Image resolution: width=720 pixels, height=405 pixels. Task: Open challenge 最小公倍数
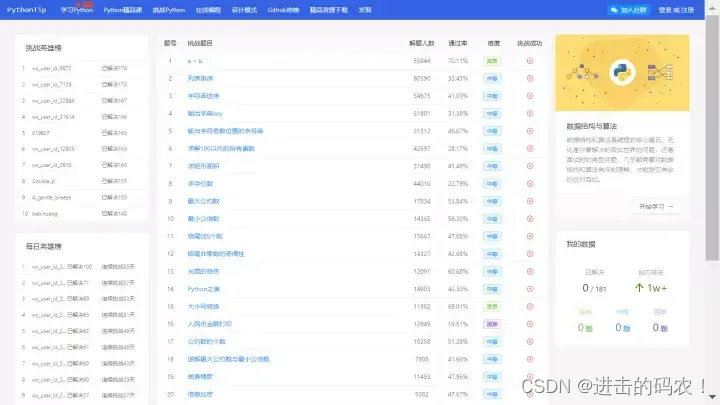tap(203, 219)
